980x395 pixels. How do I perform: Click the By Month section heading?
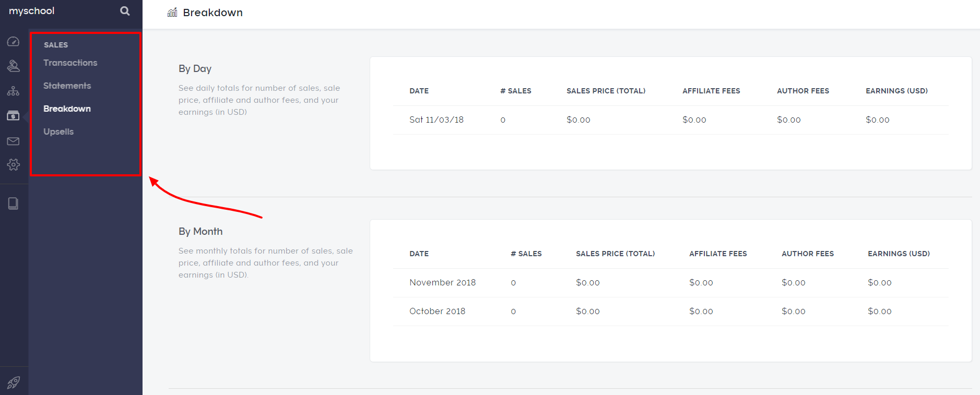point(200,232)
